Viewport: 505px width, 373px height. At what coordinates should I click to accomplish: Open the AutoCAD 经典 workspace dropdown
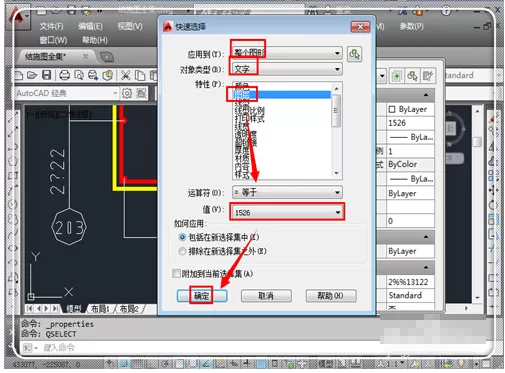click(x=67, y=93)
